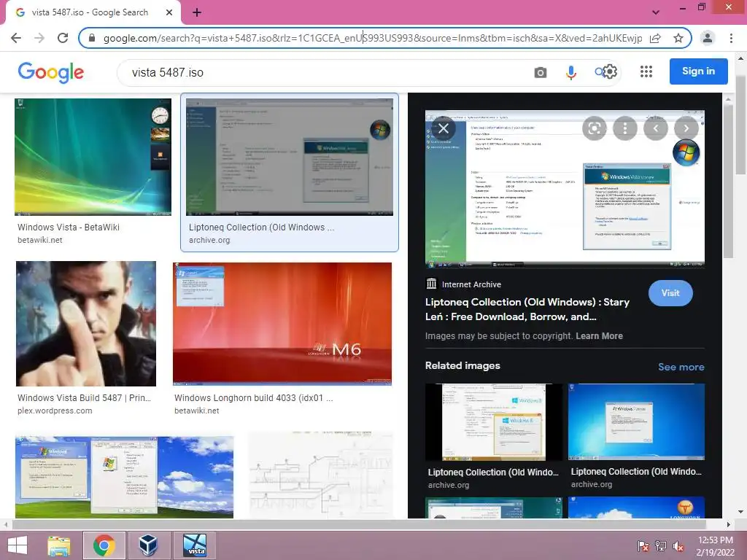Search by image with camera icon
747x560 pixels.
pos(541,72)
